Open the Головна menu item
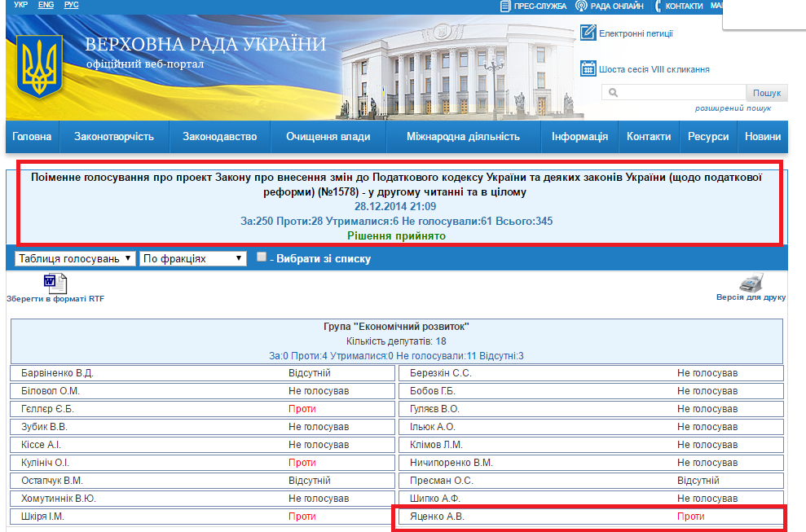 [x=32, y=137]
